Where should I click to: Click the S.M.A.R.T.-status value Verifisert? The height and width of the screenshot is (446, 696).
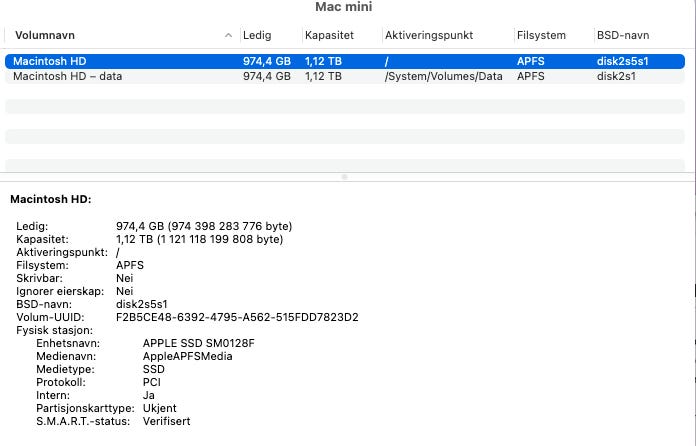(166, 421)
